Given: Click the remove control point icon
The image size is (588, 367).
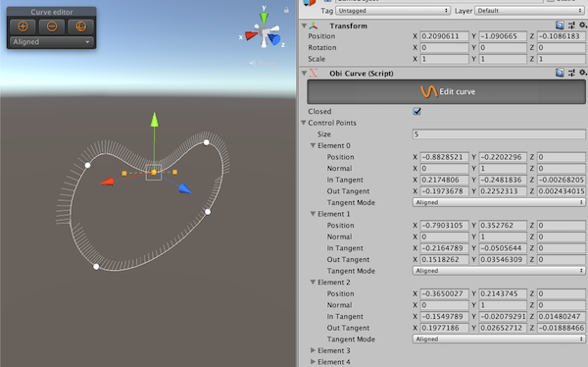Looking at the screenshot, I should (x=52, y=26).
